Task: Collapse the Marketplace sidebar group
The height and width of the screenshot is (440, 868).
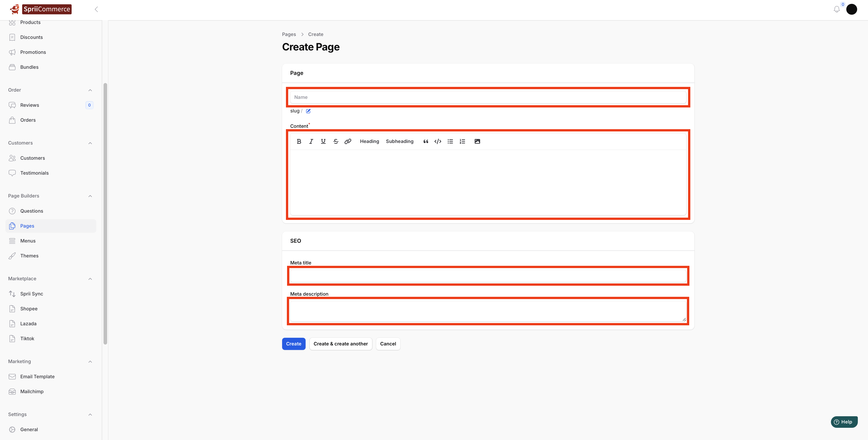Action: tap(90, 279)
